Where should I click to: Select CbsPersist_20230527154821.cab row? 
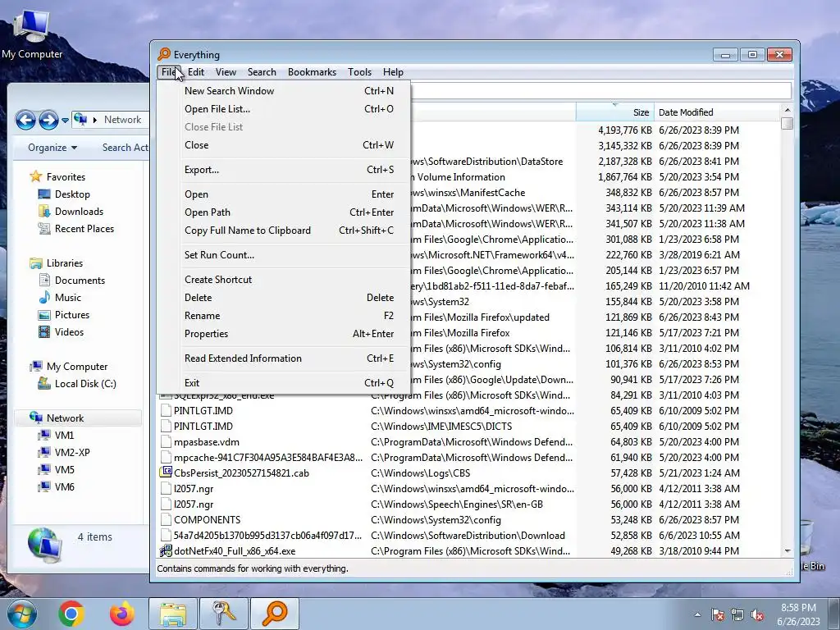point(469,473)
